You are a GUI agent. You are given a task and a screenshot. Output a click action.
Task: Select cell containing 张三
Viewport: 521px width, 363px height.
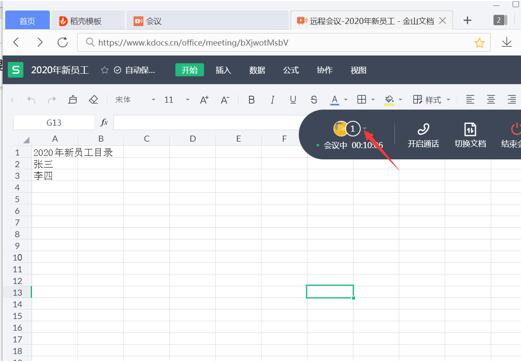point(55,164)
